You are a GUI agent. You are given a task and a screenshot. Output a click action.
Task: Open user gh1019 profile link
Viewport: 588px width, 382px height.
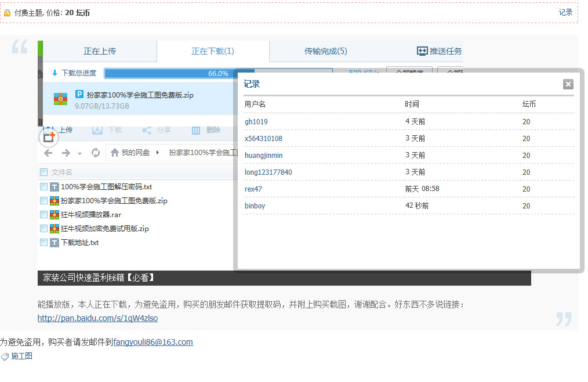tap(256, 122)
